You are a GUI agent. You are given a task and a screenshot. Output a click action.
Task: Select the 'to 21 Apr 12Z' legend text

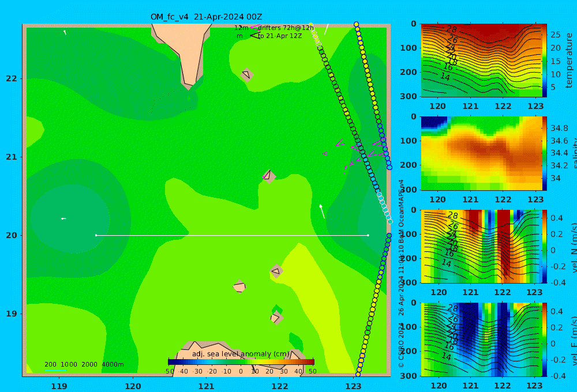tap(280, 36)
